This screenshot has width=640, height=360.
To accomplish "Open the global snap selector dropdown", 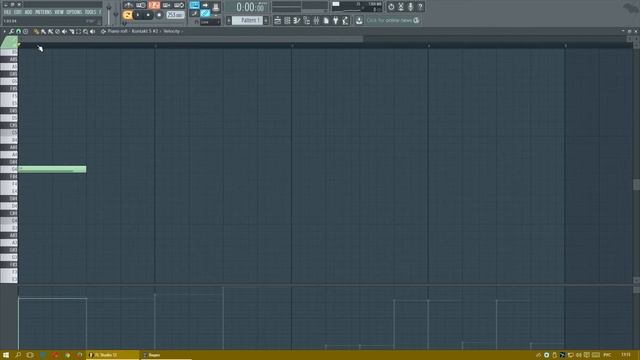I will coord(210,22).
